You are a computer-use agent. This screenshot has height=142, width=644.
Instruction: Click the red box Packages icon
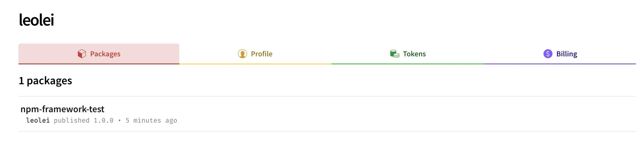tap(82, 54)
